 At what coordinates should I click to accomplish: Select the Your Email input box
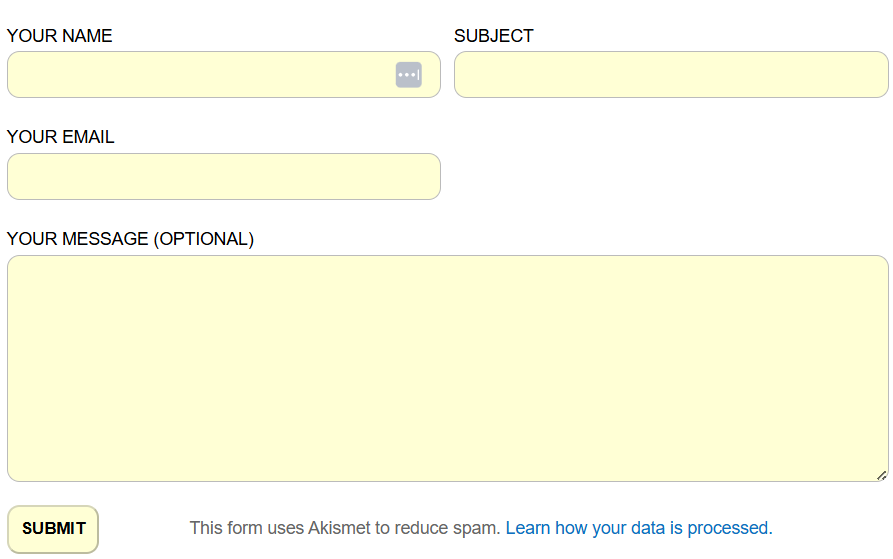(x=223, y=177)
